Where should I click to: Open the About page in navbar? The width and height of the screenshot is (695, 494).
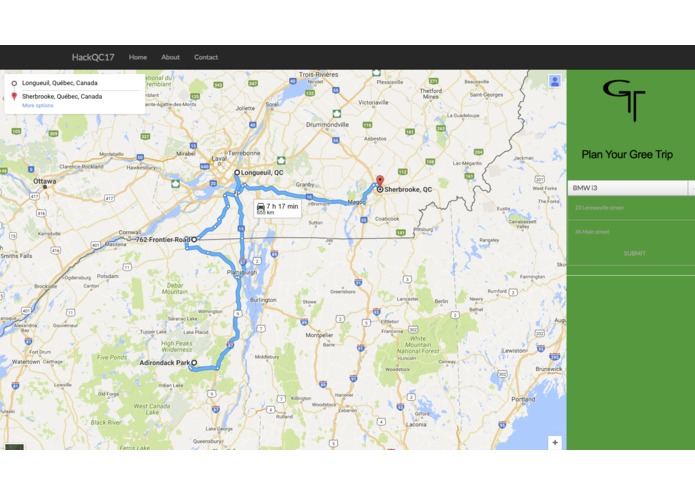(x=170, y=57)
